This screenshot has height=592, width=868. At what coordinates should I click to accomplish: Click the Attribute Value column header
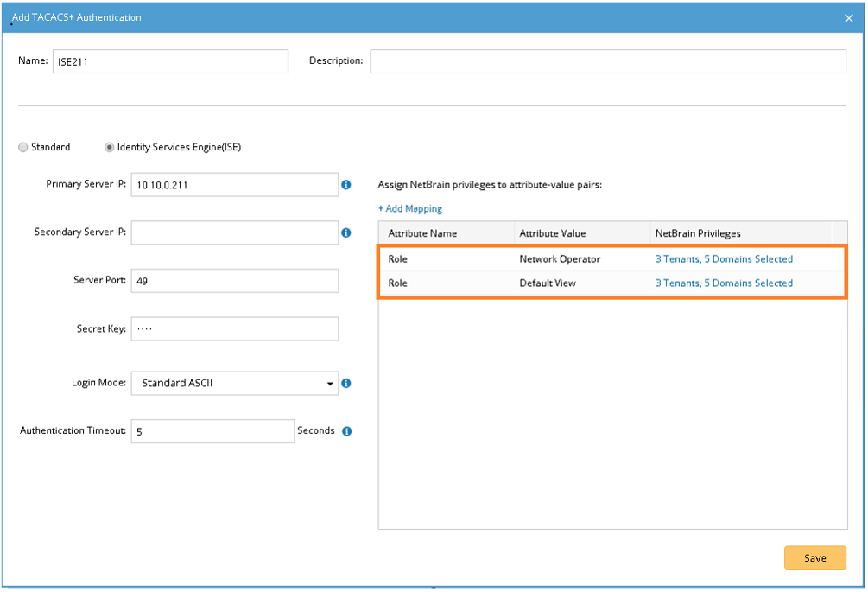point(553,233)
